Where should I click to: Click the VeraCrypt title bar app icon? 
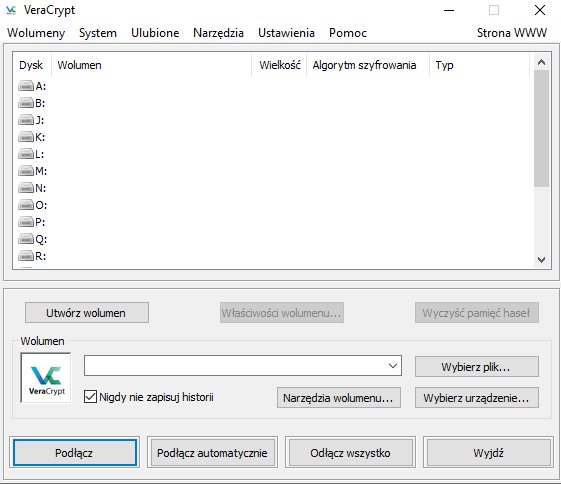click(x=11, y=10)
